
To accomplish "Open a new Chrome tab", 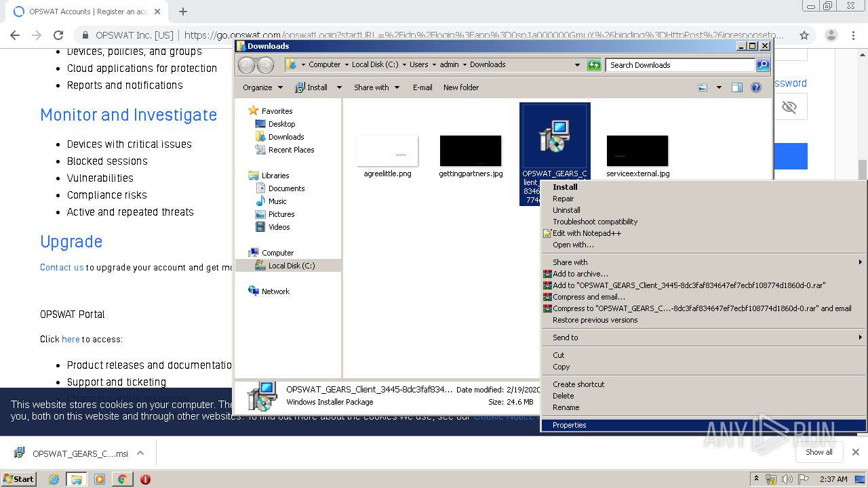I will pos(182,12).
